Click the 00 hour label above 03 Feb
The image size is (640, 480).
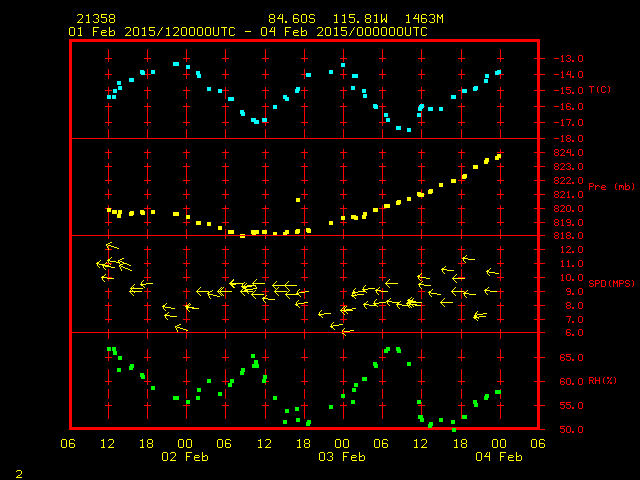coord(342,444)
